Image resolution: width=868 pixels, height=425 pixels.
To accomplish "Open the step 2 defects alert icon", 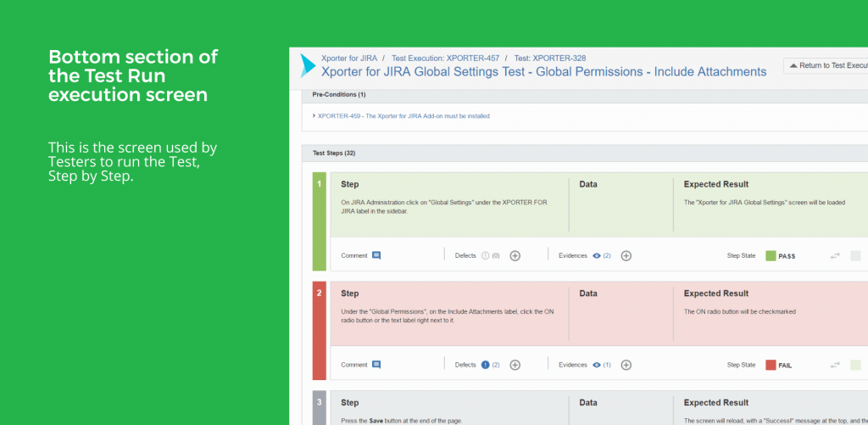I will 486,365.
